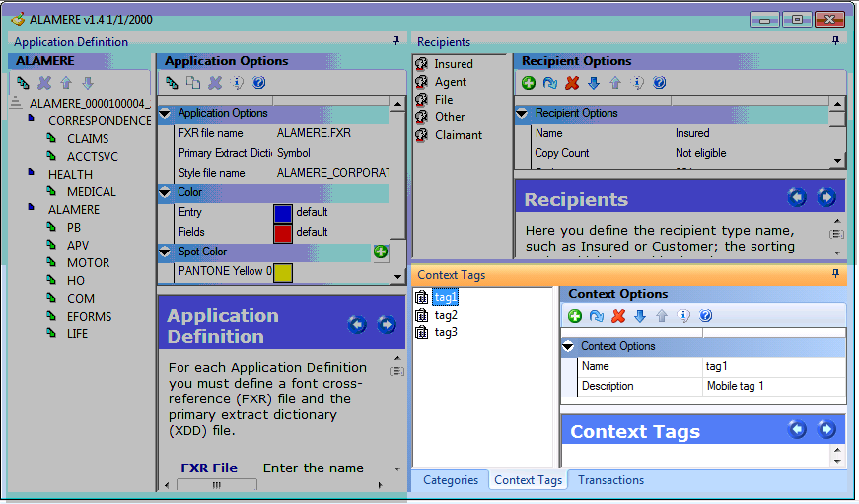Viewport: 859px width, 504px height.
Task: Click the info icon in Application Options toolbar
Action: click(x=238, y=83)
